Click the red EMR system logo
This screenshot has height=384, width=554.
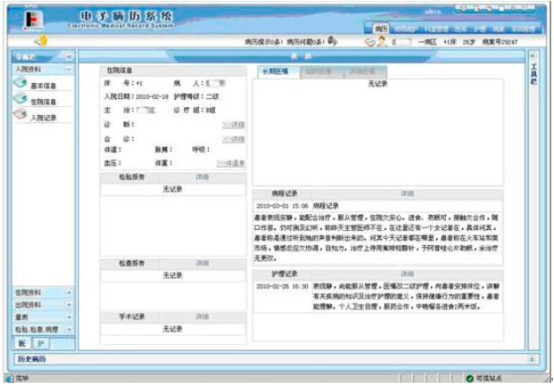tap(33, 21)
